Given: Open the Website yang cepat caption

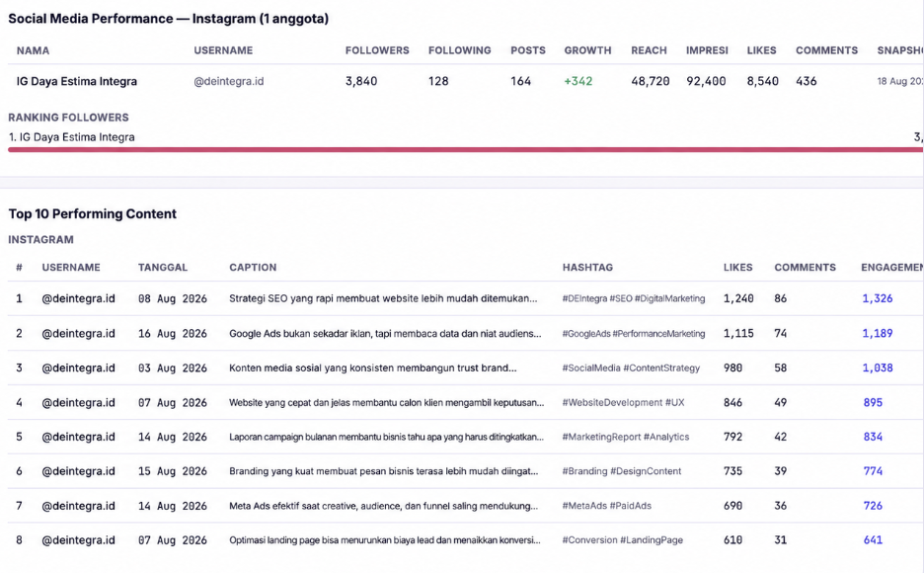Looking at the screenshot, I should pos(387,403).
